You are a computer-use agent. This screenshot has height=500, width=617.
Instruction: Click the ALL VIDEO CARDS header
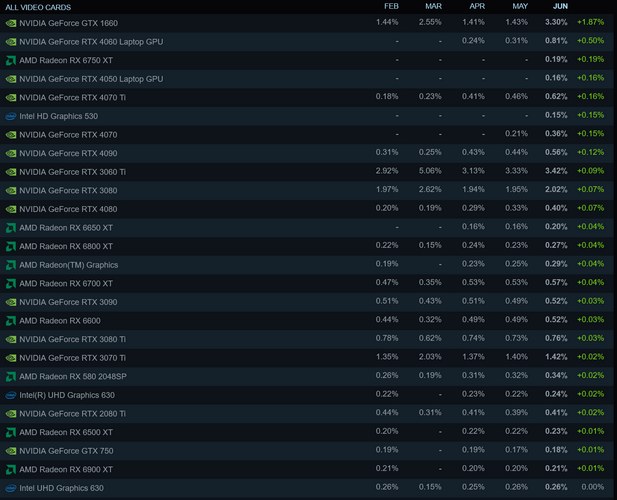point(38,6)
